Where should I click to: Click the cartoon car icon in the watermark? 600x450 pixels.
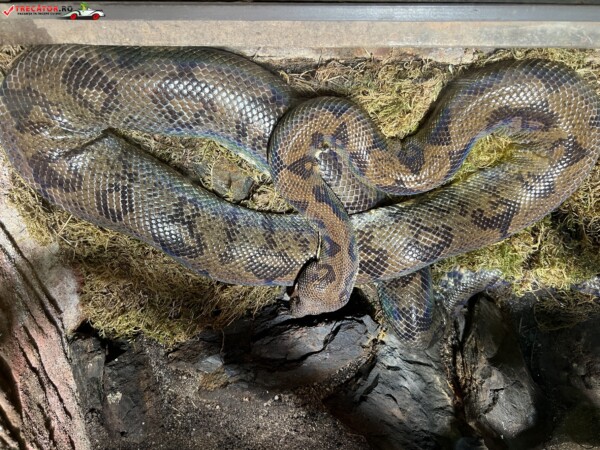coord(86,12)
